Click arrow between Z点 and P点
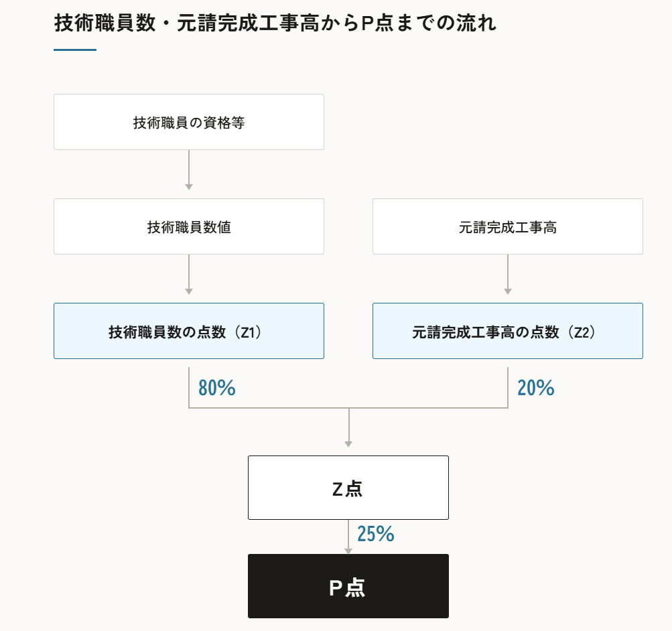Image resolution: width=672 pixels, height=631 pixels. pos(348,537)
